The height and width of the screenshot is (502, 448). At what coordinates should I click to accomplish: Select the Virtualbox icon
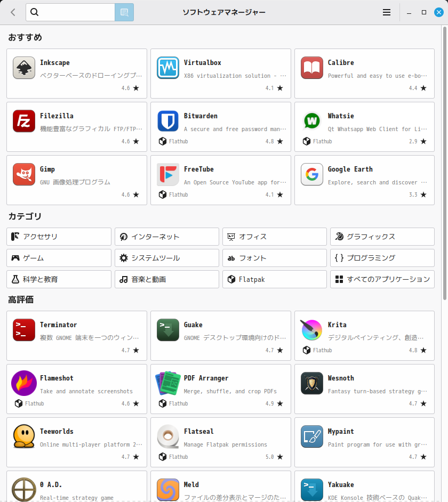click(167, 68)
